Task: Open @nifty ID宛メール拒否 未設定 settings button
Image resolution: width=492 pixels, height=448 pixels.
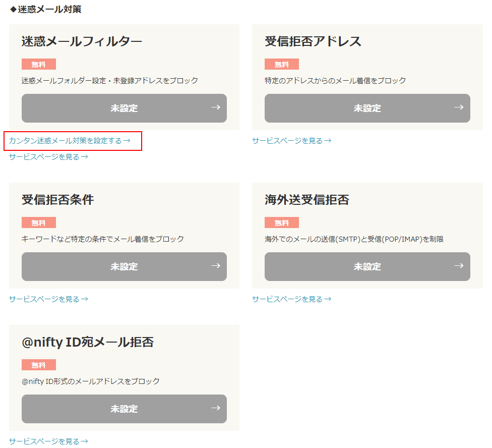Action: 124,409
